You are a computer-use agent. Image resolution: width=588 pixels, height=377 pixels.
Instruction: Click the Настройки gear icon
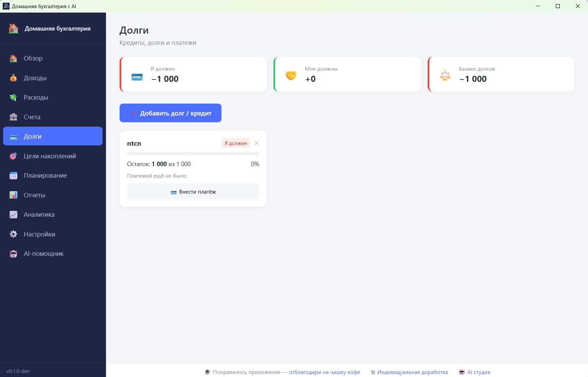pyautogui.click(x=13, y=234)
